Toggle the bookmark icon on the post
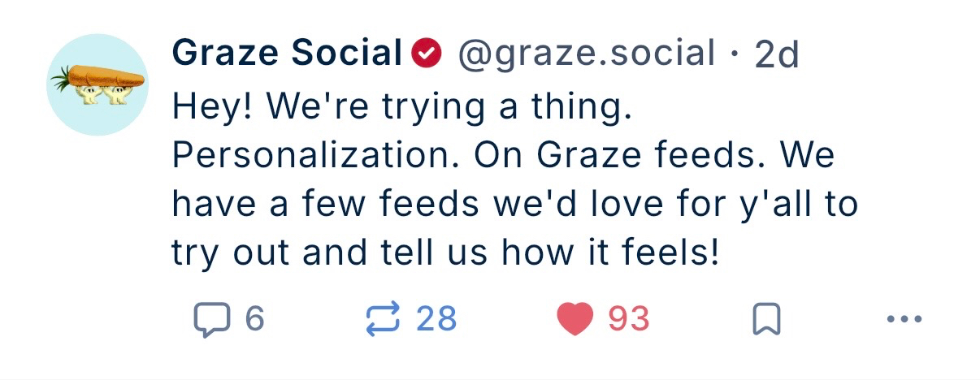The height and width of the screenshot is (380, 980). coord(767,320)
